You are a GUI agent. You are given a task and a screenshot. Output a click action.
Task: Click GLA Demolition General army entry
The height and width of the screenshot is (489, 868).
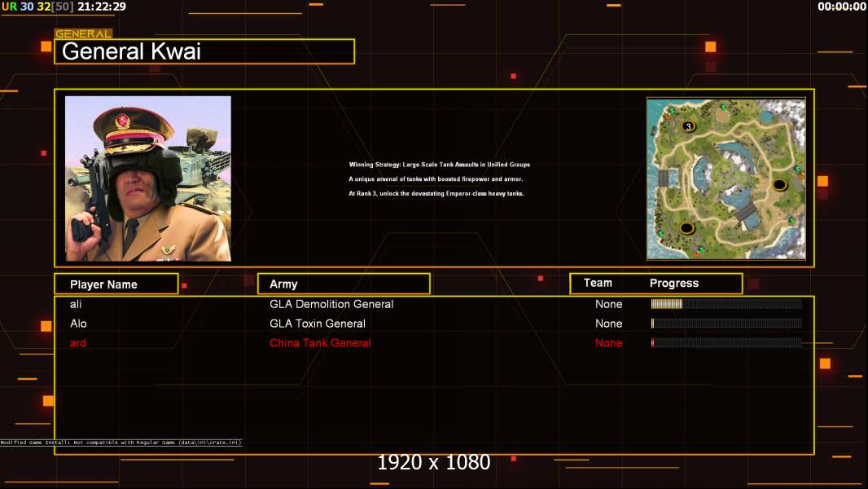[x=331, y=304]
